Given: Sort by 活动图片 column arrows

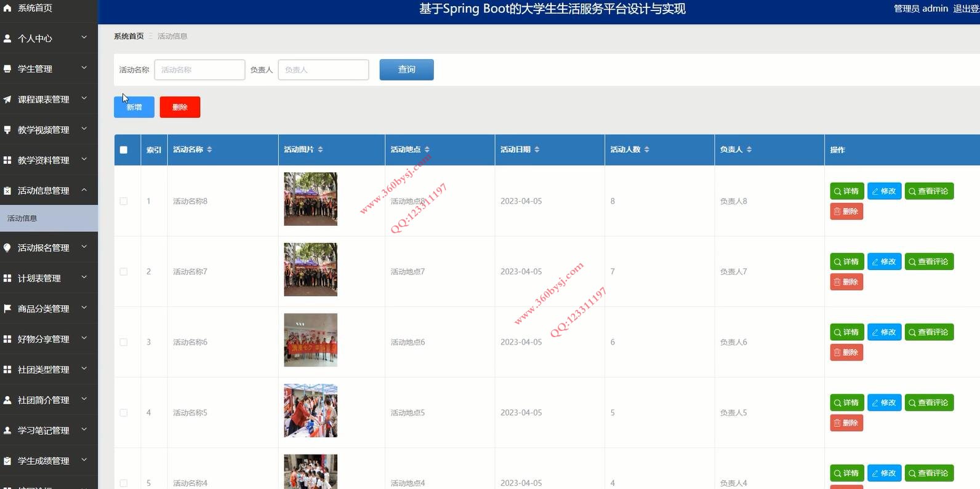Looking at the screenshot, I should [x=320, y=149].
